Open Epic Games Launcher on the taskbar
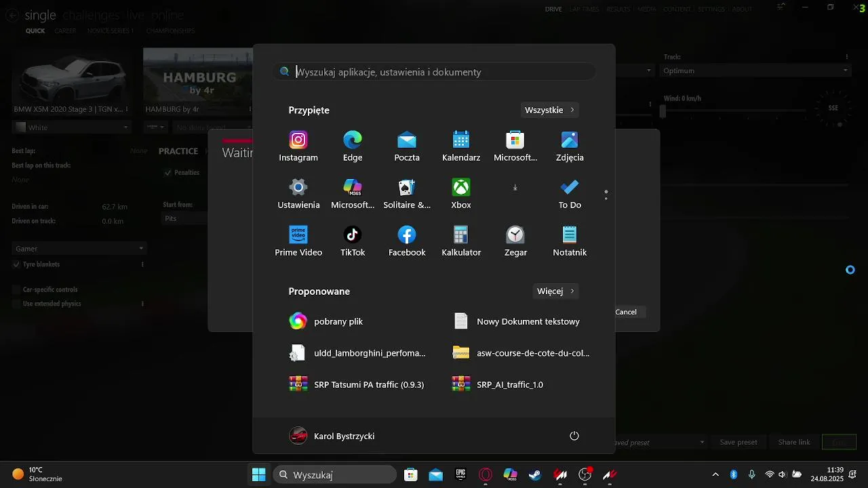 pyautogui.click(x=460, y=474)
